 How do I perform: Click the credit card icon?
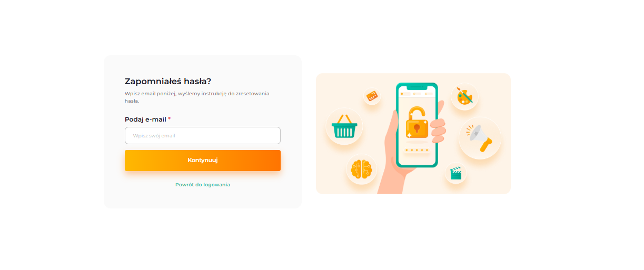(372, 96)
